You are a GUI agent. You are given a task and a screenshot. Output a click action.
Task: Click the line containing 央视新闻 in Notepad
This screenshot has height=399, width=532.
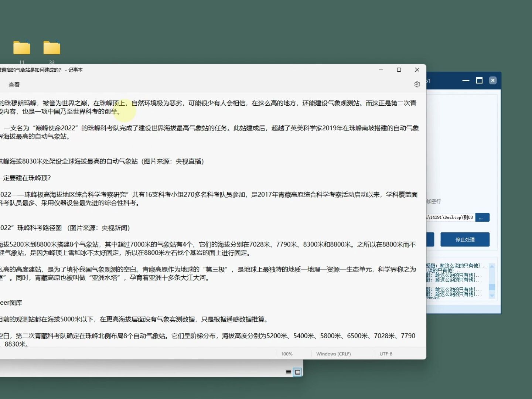(65, 228)
